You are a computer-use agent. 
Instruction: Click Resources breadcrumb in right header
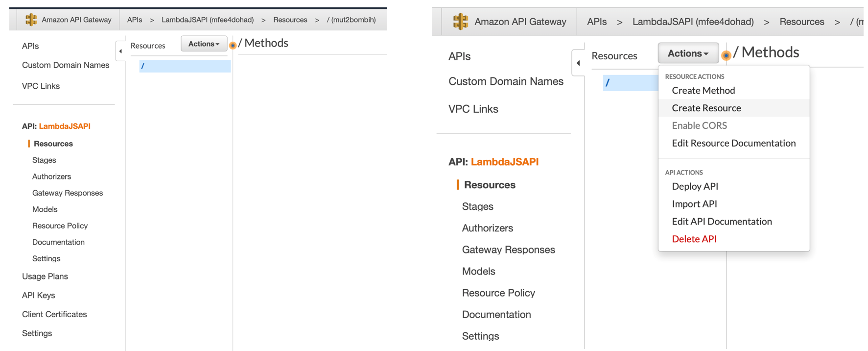pos(802,22)
